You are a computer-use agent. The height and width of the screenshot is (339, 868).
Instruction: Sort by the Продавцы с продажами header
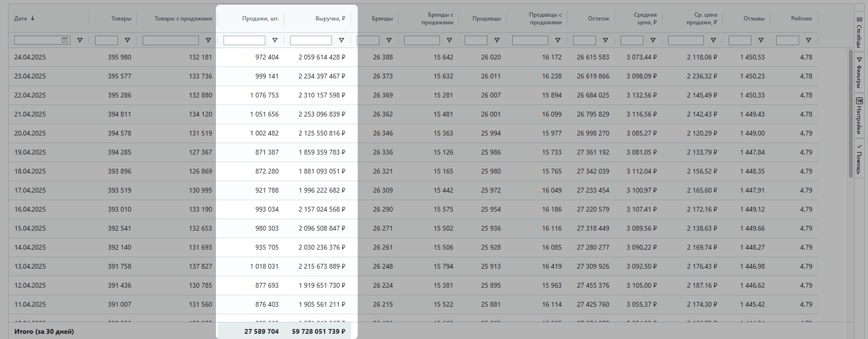(x=546, y=19)
